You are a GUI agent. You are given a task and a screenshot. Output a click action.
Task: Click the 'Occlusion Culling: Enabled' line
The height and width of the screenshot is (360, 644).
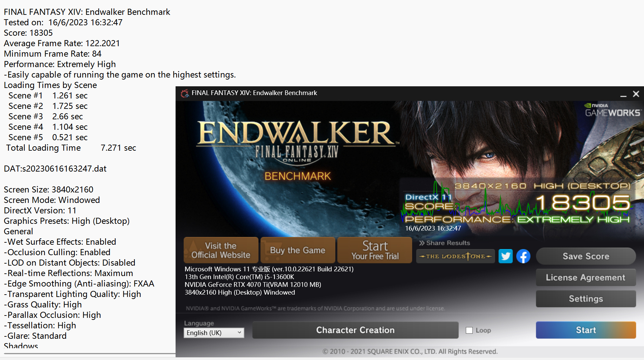(57, 252)
